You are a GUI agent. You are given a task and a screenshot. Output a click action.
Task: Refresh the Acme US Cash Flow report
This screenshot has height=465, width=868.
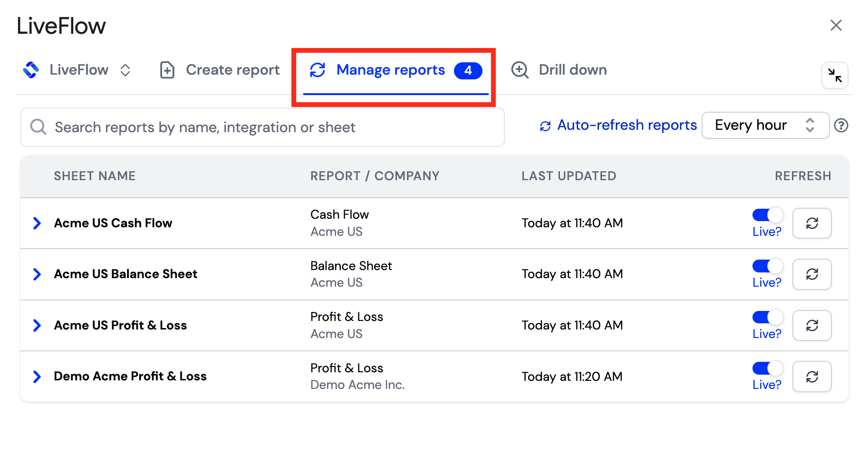click(x=812, y=223)
